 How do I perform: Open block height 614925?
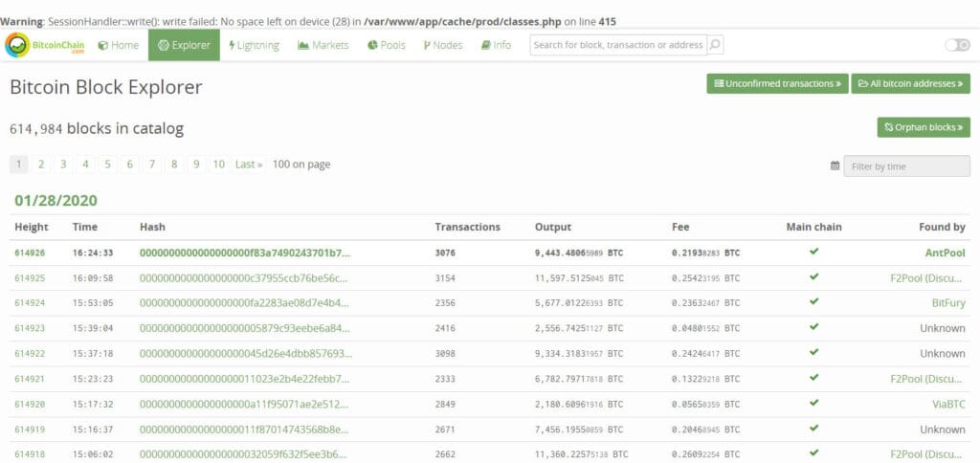pyautogui.click(x=30, y=278)
